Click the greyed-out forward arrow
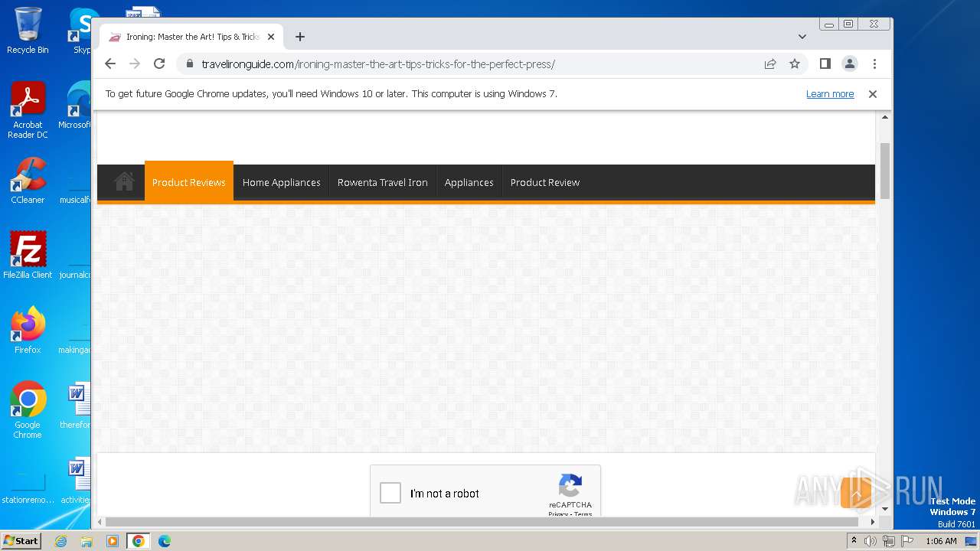The image size is (980, 551). coord(135,64)
